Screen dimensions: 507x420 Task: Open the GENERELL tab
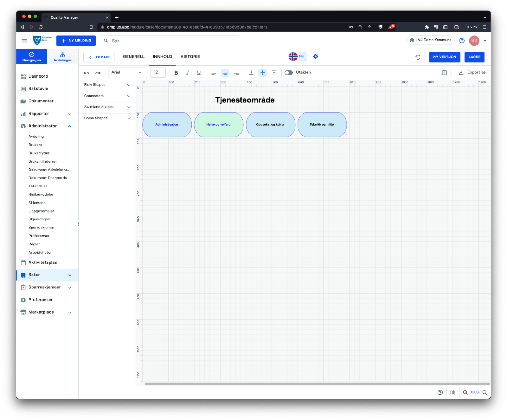pos(134,57)
